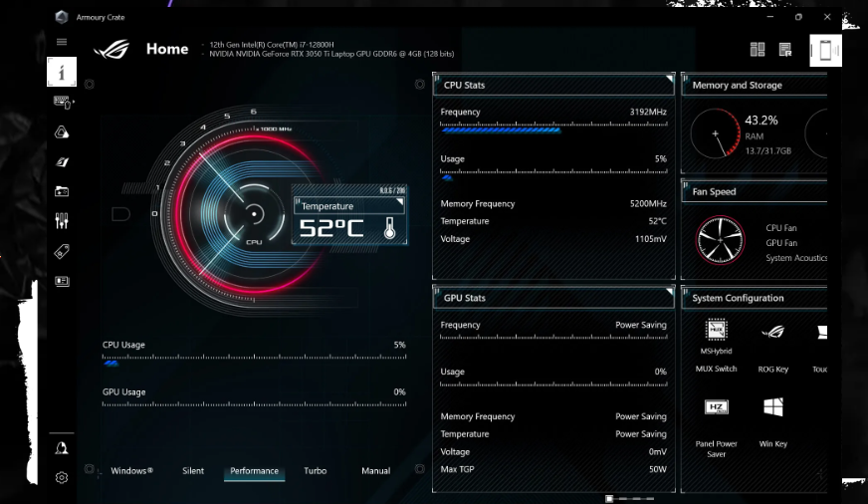Click the '43.2%' RAM percentage
The width and height of the screenshot is (868, 504).
(x=761, y=121)
